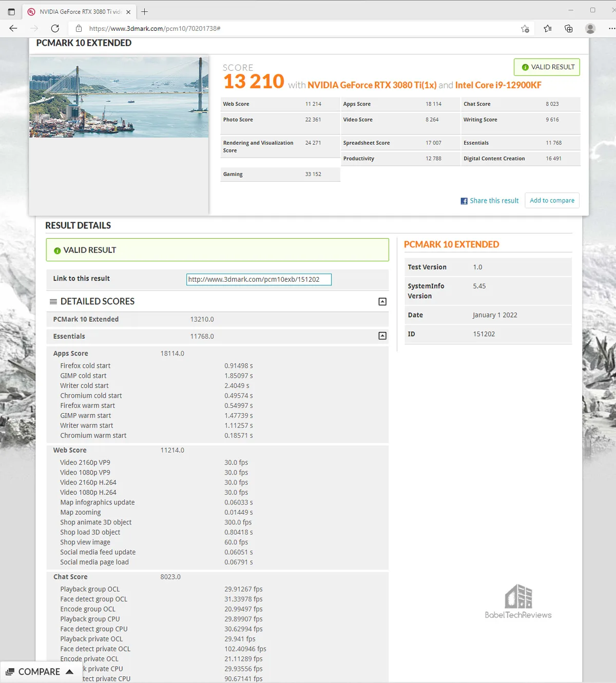Click Social media page load row
616x683 pixels.
[217, 562]
